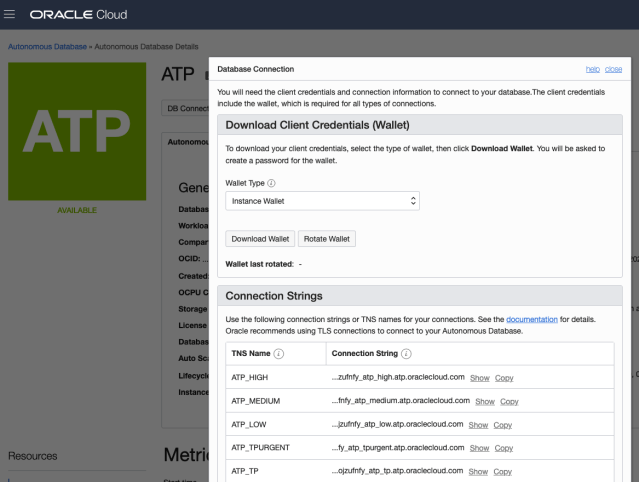The image size is (639, 482).
Task: Close the Database Connection dialog
Action: (x=613, y=69)
